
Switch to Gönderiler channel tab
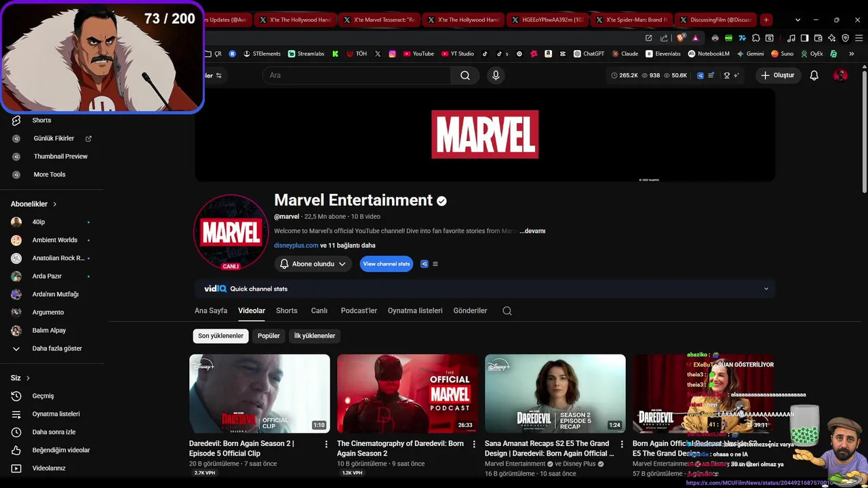click(471, 310)
